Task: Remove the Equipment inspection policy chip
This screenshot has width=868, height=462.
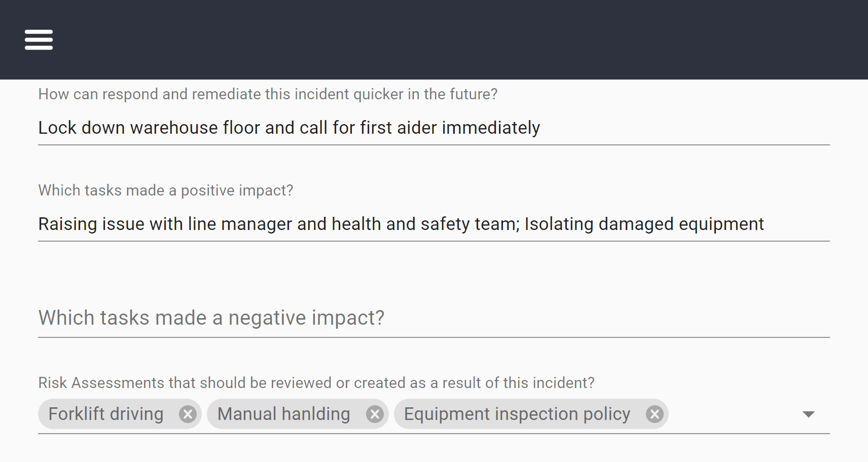Action: 655,414
